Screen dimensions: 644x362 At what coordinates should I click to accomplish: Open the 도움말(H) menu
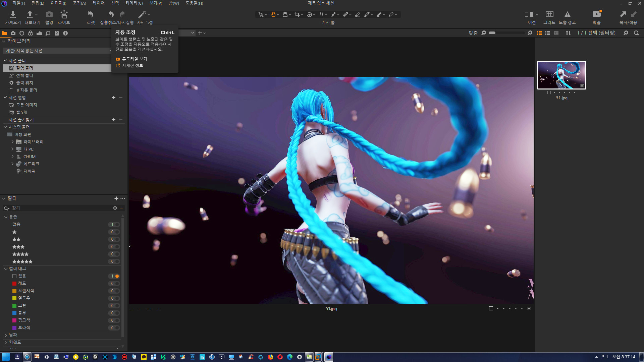tap(194, 3)
